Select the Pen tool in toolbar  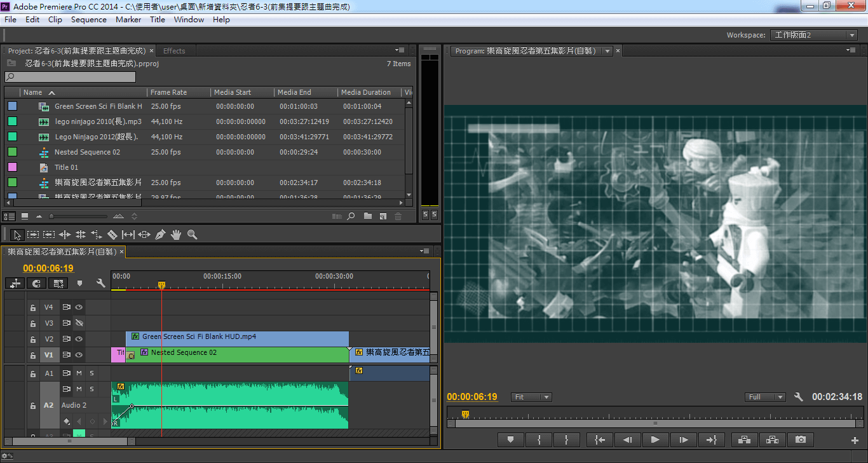160,235
